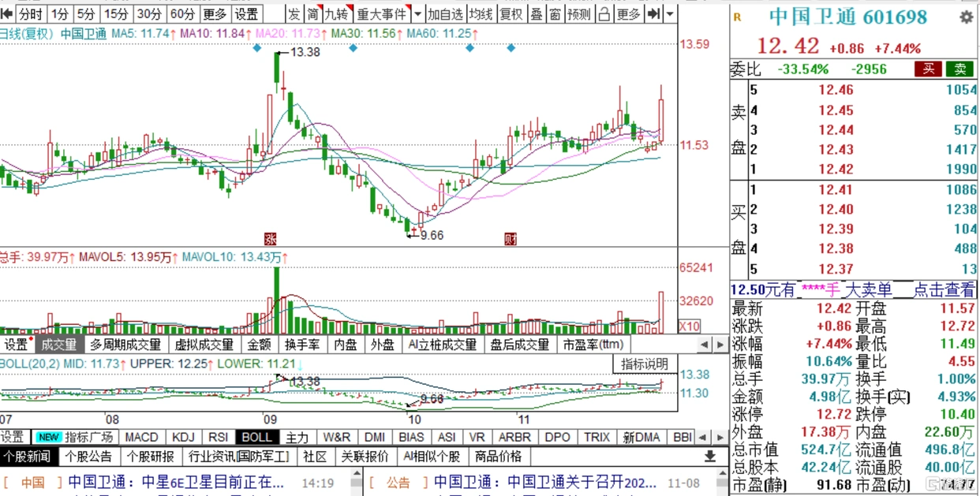Open the 个股公告 announcements tab
The height and width of the screenshot is (496, 980).
[x=88, y=457]
